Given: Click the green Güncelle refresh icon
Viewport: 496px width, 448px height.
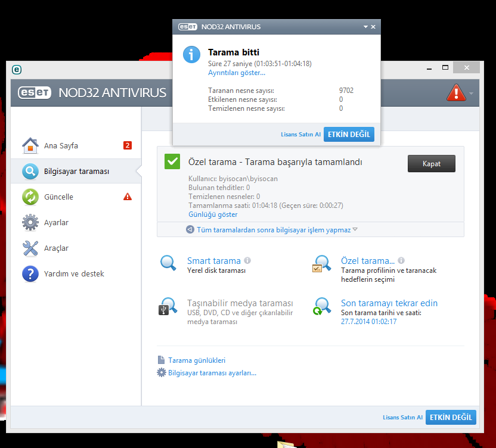Looking at the screenshot, I should (x=30, y=197).
